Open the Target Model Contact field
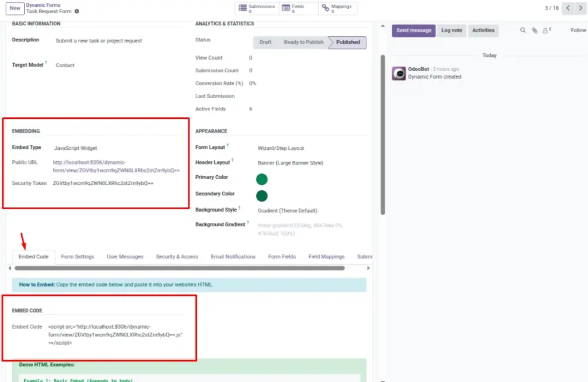 [x=65, y=65]
